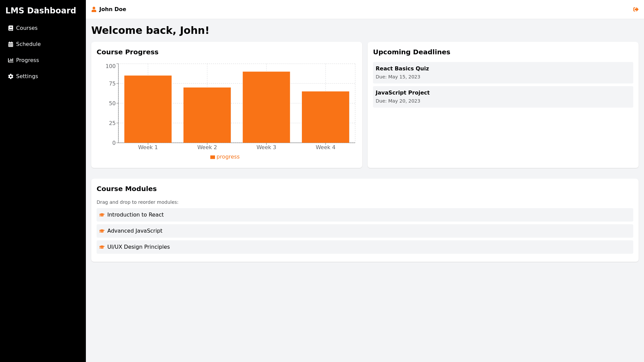Open the Courses menu item
Screen dimensions: 644x362
(x=27, y=28)
